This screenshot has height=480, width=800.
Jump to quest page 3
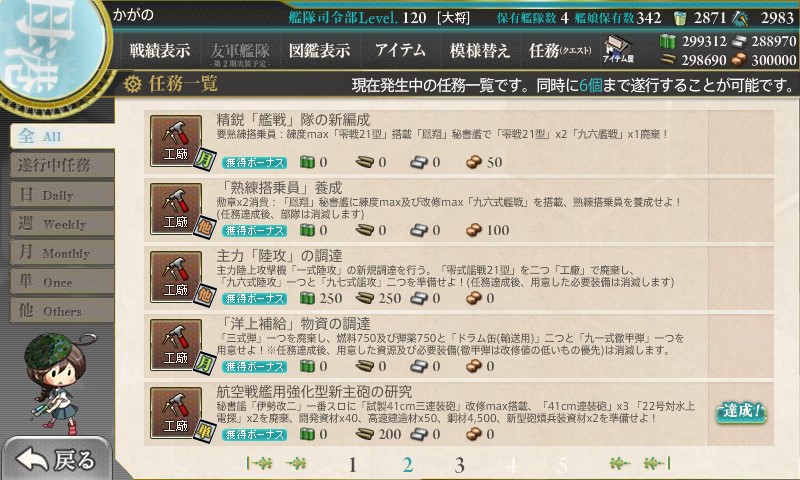tap(459, 465)
